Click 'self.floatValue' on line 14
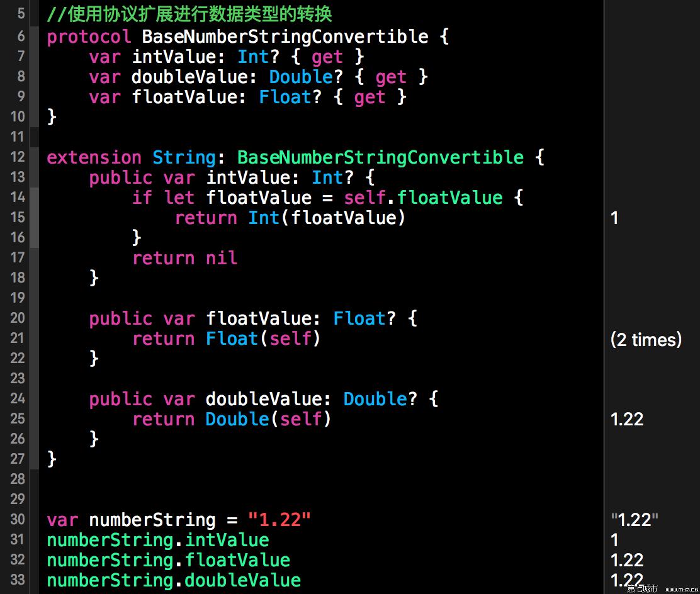 (423, 198)
